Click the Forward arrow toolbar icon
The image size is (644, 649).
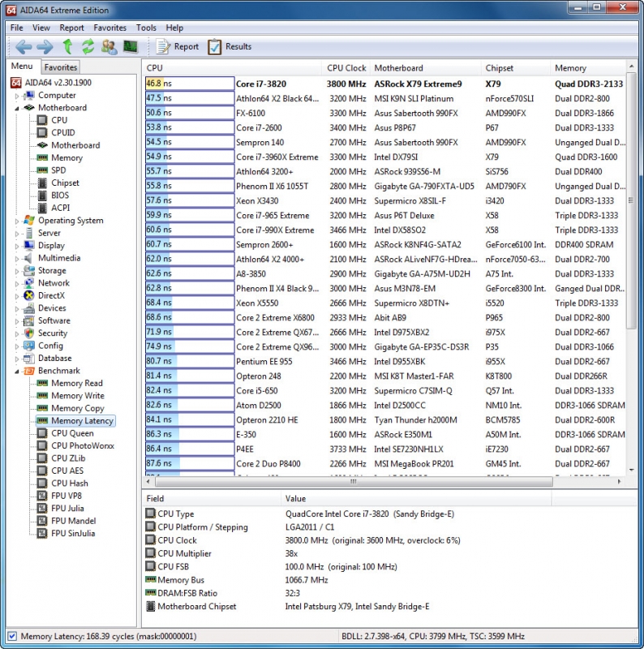[45, 47]
